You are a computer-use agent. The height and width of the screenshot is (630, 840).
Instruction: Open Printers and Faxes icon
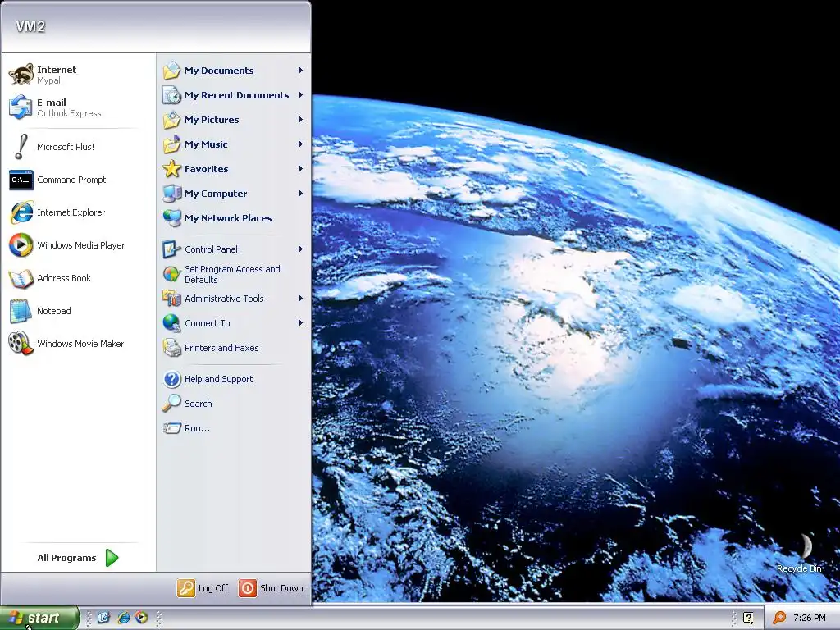[x=172, y=348]
